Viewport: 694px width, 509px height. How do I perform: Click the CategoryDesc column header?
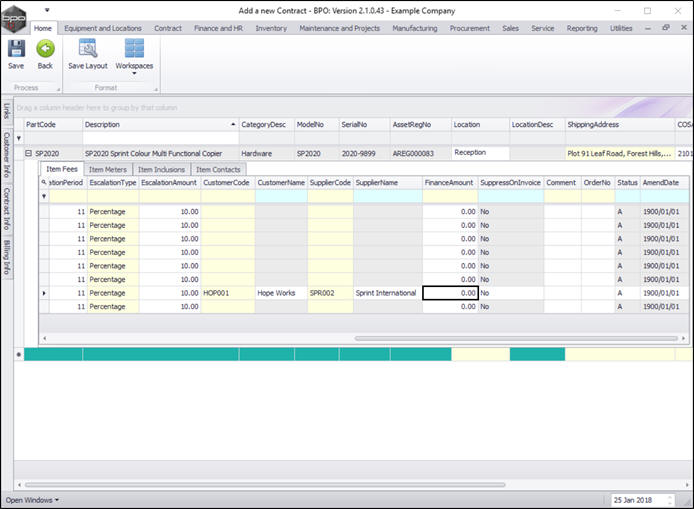point(266,124)
